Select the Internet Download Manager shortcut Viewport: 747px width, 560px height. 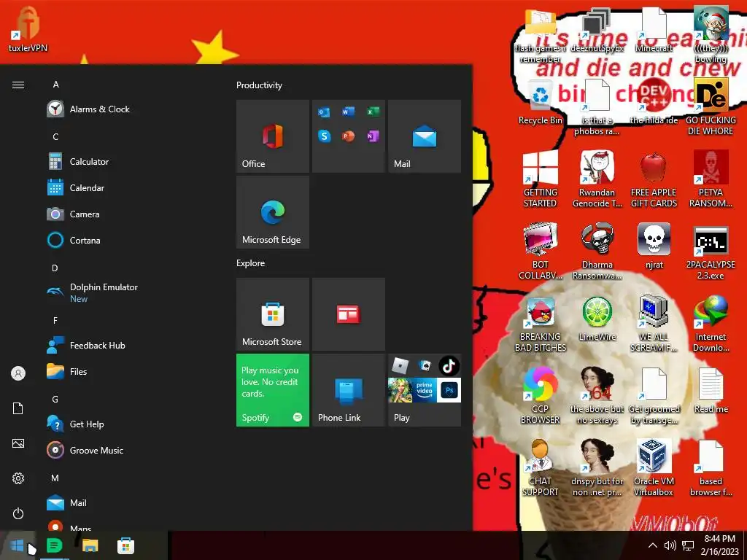tap(711, 323)
